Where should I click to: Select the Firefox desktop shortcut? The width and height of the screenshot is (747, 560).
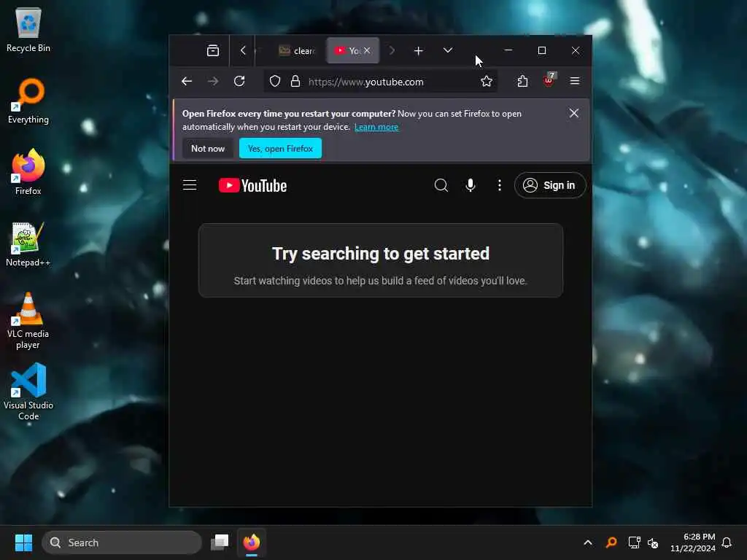pyautogui.click(x=28, y=171)
